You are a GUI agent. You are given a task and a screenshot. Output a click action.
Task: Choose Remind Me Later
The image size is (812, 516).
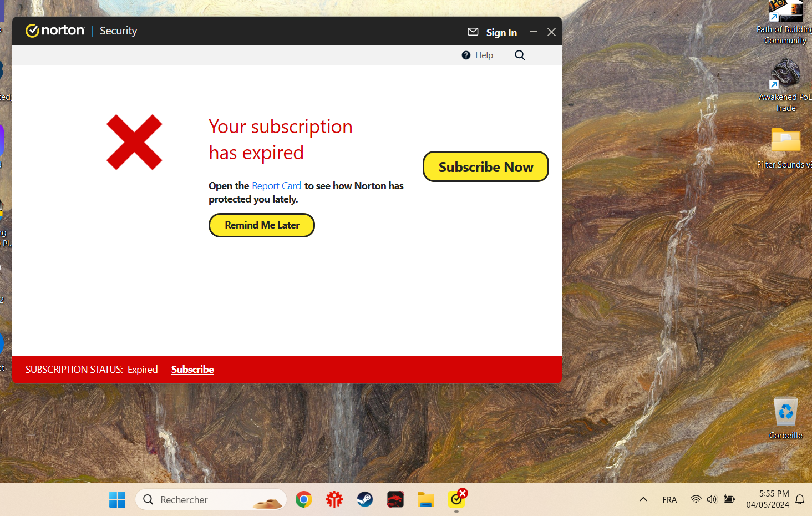(262, 225)
